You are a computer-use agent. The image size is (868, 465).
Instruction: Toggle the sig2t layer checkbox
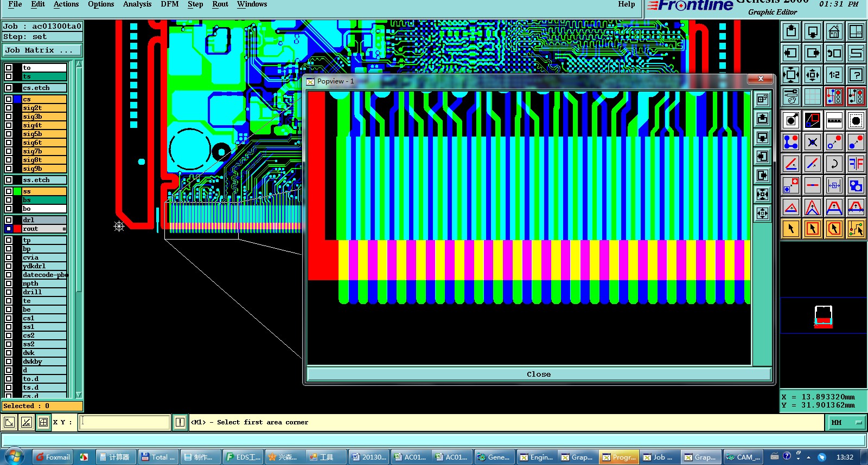(x=9, y=108)
